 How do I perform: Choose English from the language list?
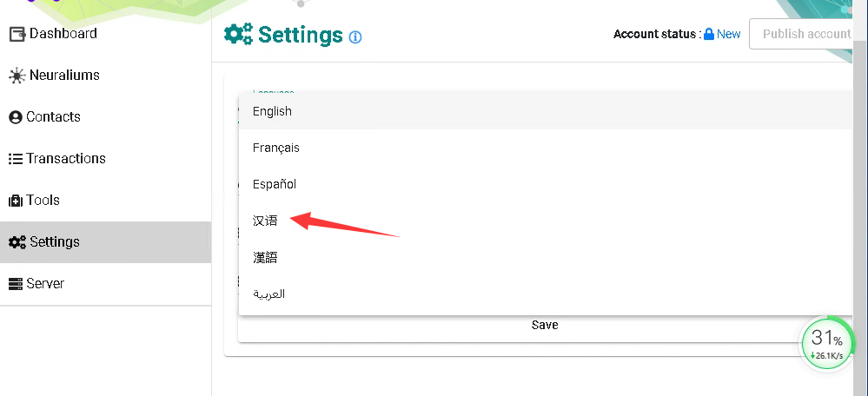tap(545, 111)
